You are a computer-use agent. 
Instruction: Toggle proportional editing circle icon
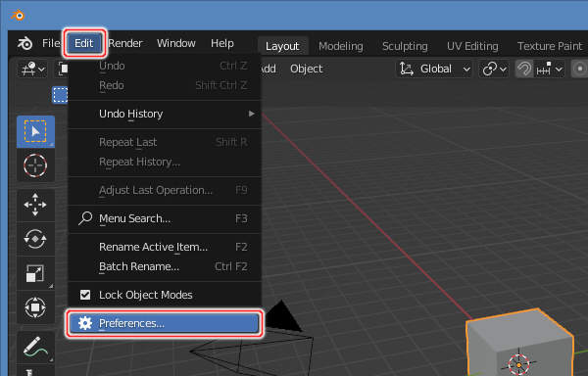pos(580,69)
